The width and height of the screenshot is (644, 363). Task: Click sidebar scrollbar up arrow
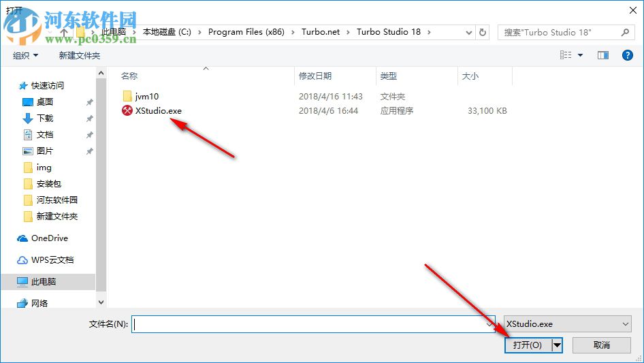(x=101, y=73)
